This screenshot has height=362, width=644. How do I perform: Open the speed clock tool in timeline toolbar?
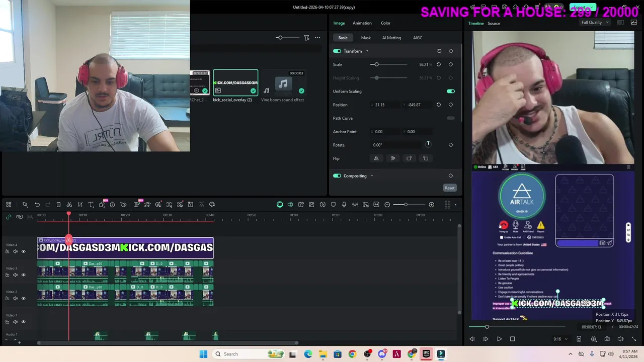click(x=112, y=205)
